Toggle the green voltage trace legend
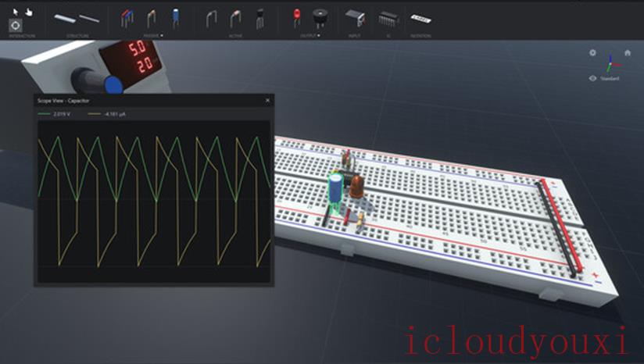Screen dimensions: 644x364 pyautogui.click(x=54, y=114)
